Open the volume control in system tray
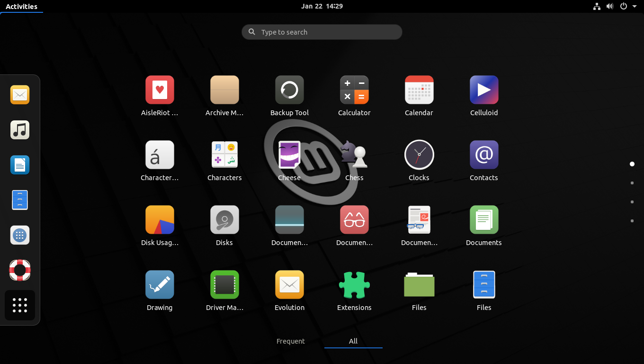Viewport: 644px width, 364px height. [x=610, y=6]
